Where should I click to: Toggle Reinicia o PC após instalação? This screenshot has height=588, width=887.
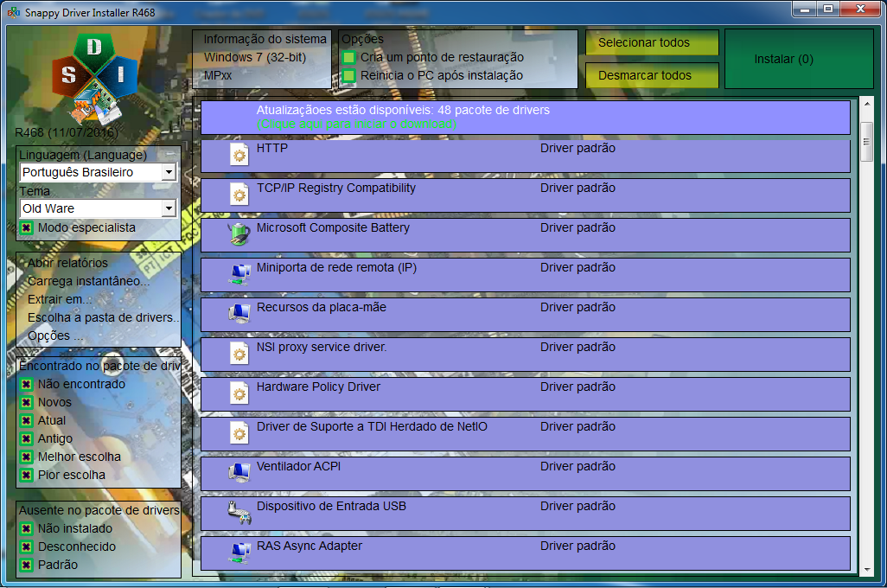[x=349, y=75]
